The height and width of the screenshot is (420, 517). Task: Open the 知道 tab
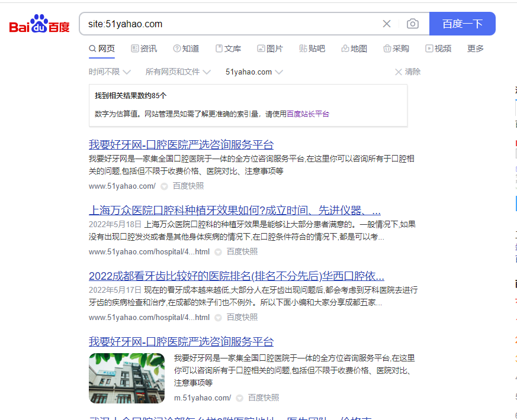186,49
